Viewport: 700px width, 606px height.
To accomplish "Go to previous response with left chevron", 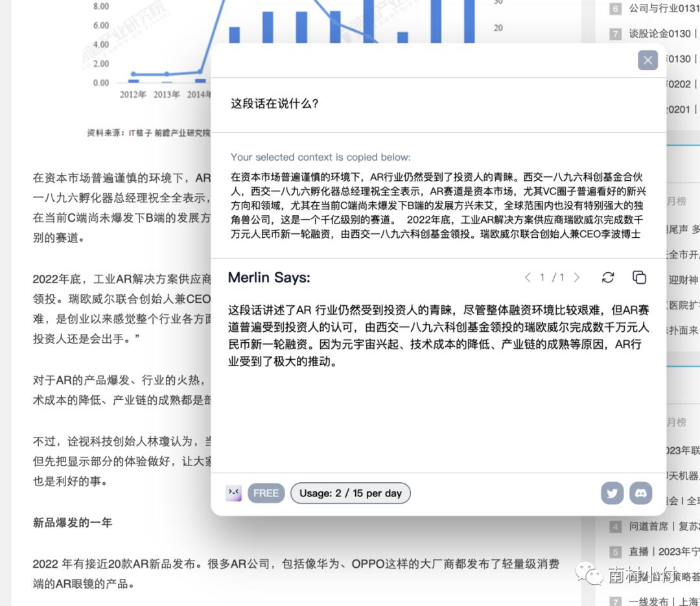I will click(528, 277).
